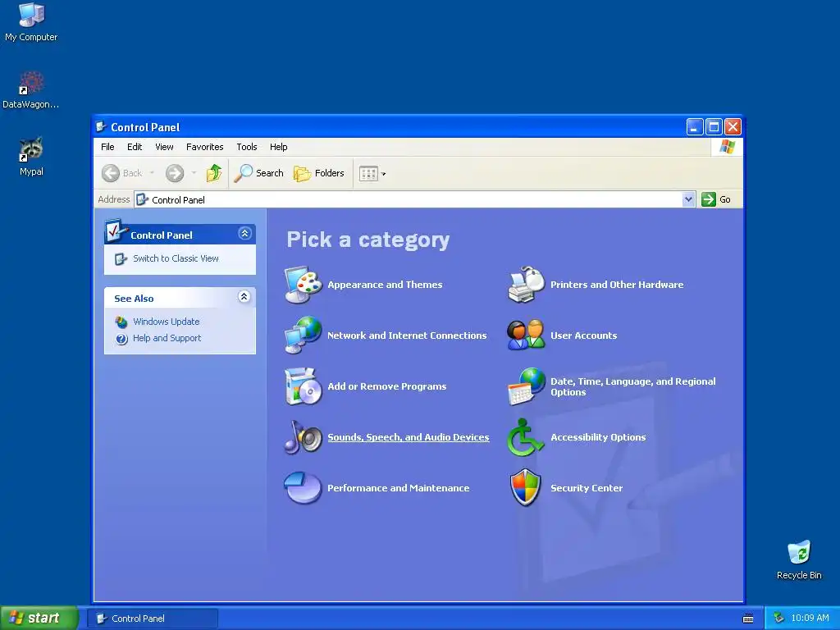Click the Printers and Other Hardware printer icon

[x=526, y=285]
